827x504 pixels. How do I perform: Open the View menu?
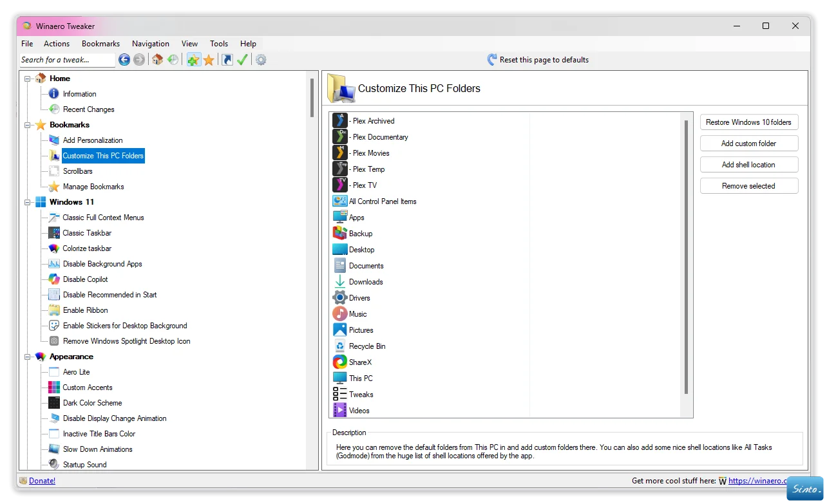pos(189,44)
